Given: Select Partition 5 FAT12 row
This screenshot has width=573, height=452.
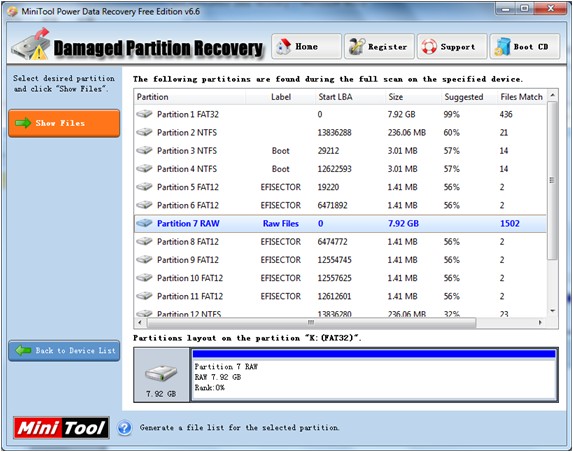Looking at the screenshot, I should [340, 187].
